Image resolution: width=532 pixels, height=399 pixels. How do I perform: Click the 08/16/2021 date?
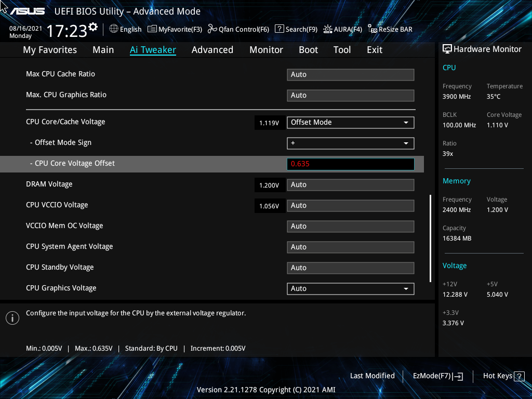tap(26, 29)
